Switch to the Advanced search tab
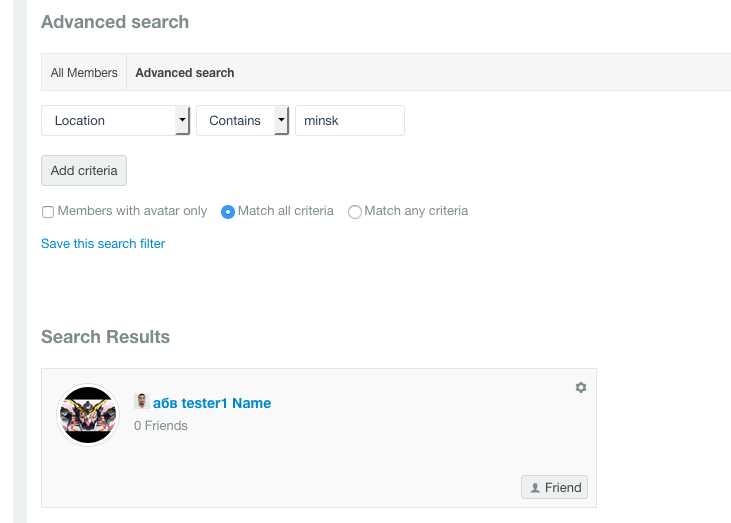 click(185, 73)
